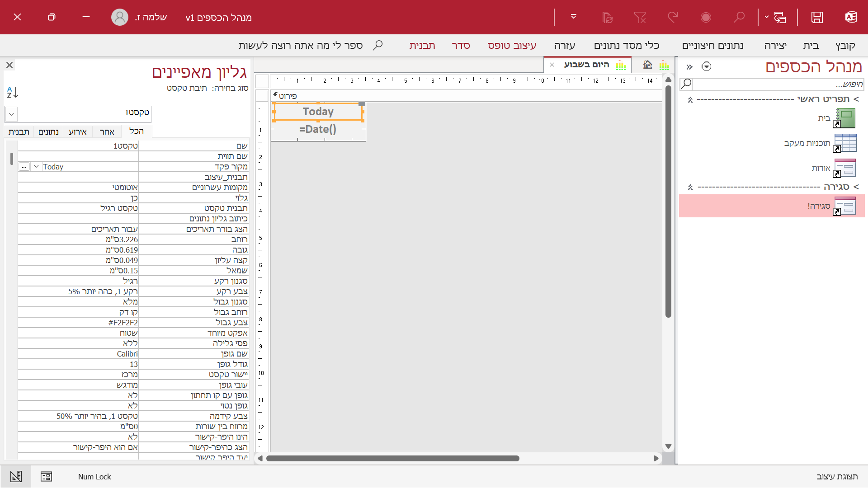
Task: Save the database with the floppy disk icon
Action: pyautogui.click(x=817, y=17)
